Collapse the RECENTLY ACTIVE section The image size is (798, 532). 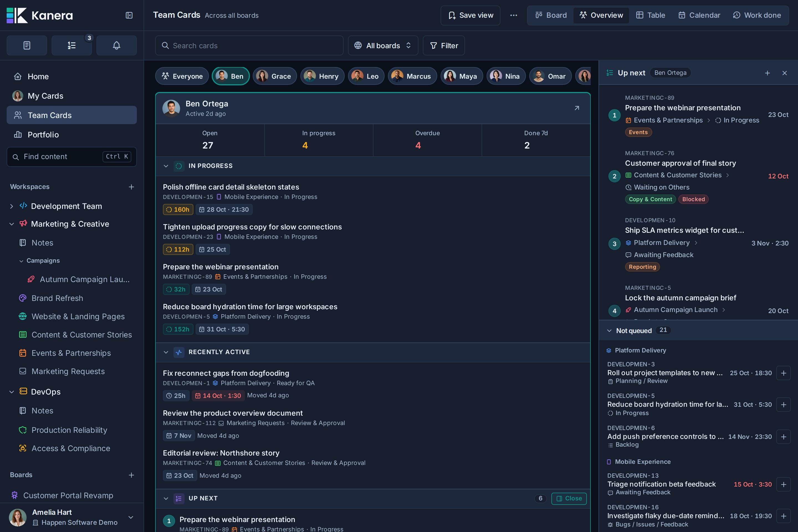[x=166, y=352]
